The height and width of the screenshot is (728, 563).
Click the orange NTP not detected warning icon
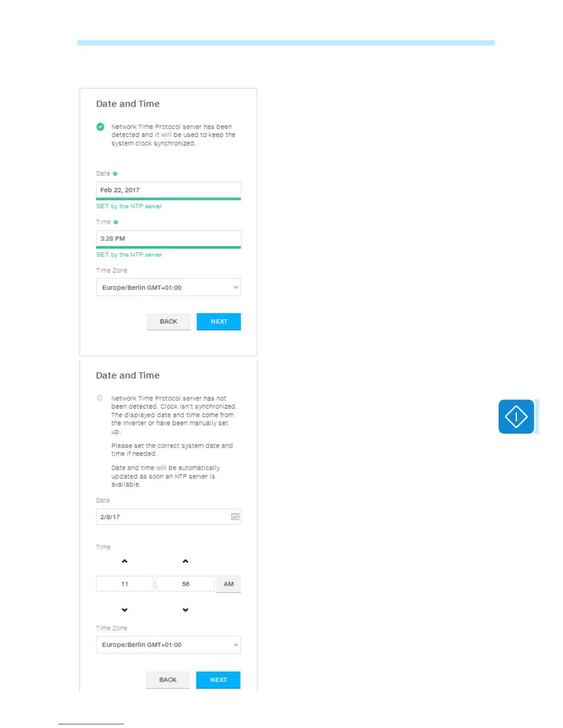pos(100,398)
